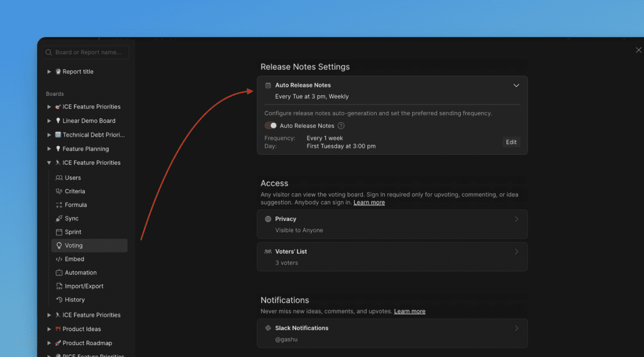
Task: Open the History sidebar item
Action: [74, 300]
